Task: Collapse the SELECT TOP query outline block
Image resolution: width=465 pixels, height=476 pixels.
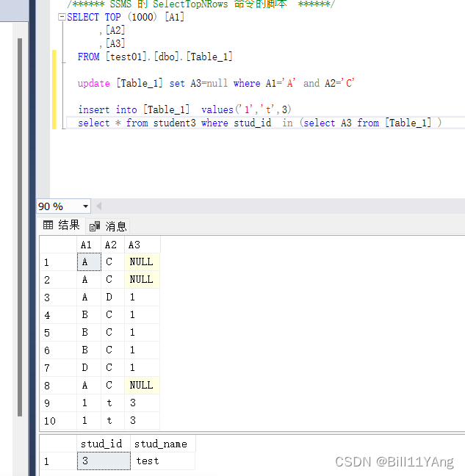Action: coord(62,17)
